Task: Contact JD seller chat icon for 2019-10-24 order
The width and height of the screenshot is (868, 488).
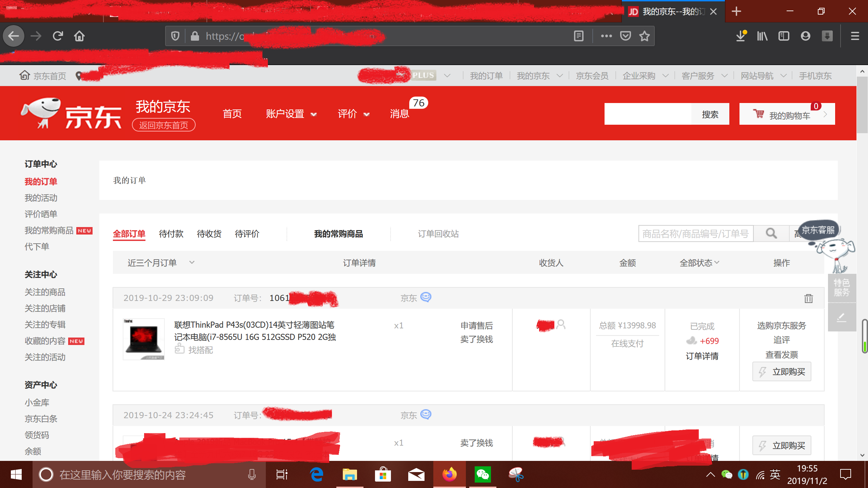Action: [426, 414]
